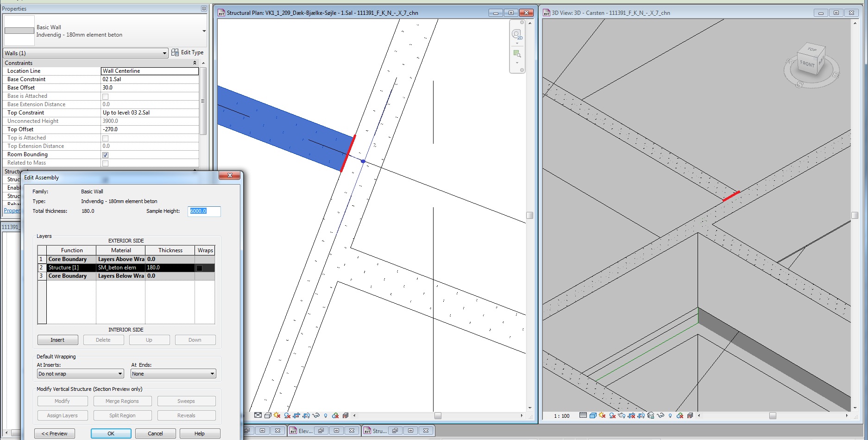Click the Sample Height input field
Image resolution: width=868 pixels, height=440 pixels.
point(204,211)
